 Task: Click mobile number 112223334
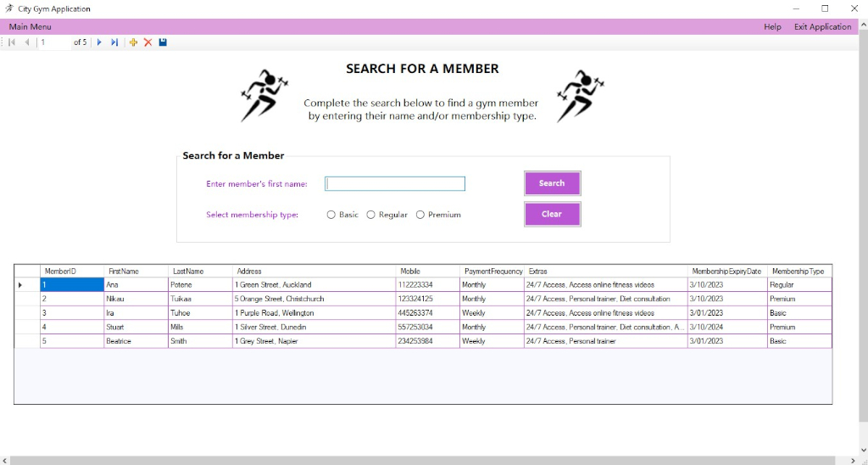point(427,285)
